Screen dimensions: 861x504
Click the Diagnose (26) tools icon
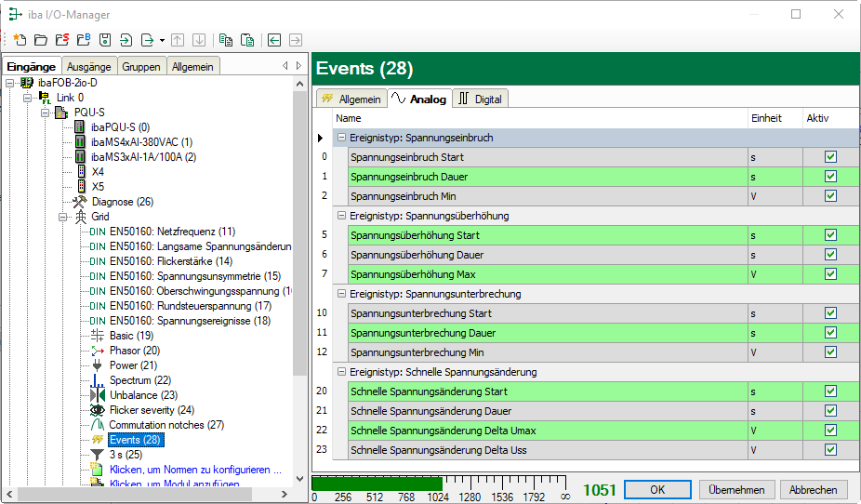[80, 202]
